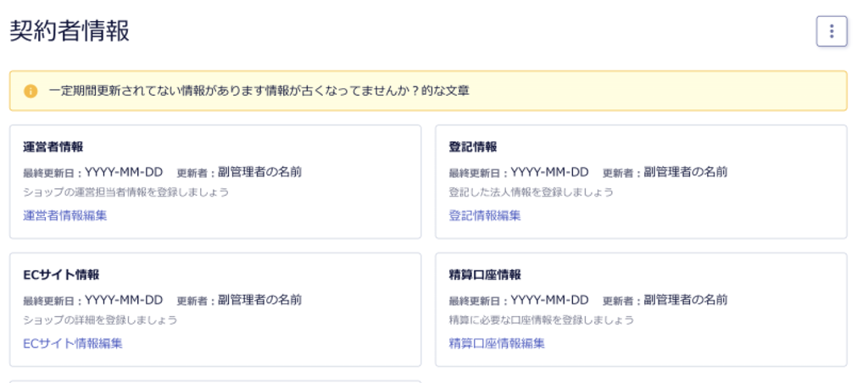Open the ECサイト情報編集 link
The height and width of the screenshot is (383, 868).
pos(73,343)
